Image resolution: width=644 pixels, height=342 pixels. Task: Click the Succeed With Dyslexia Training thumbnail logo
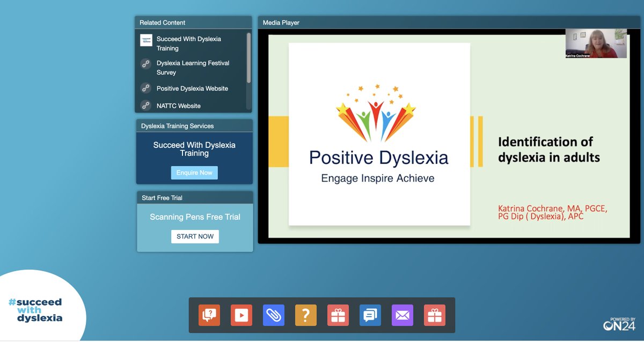(x=146, y=40)
